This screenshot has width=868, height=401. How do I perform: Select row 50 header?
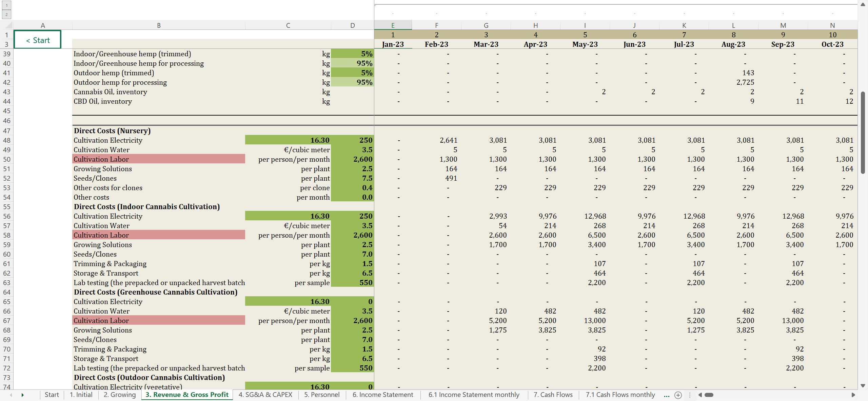[x=7, y=159]
